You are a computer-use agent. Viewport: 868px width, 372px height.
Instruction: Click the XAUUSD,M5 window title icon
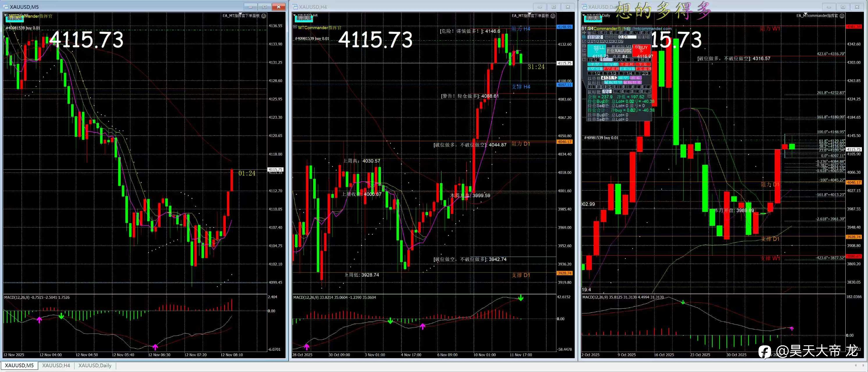(6, 7)
